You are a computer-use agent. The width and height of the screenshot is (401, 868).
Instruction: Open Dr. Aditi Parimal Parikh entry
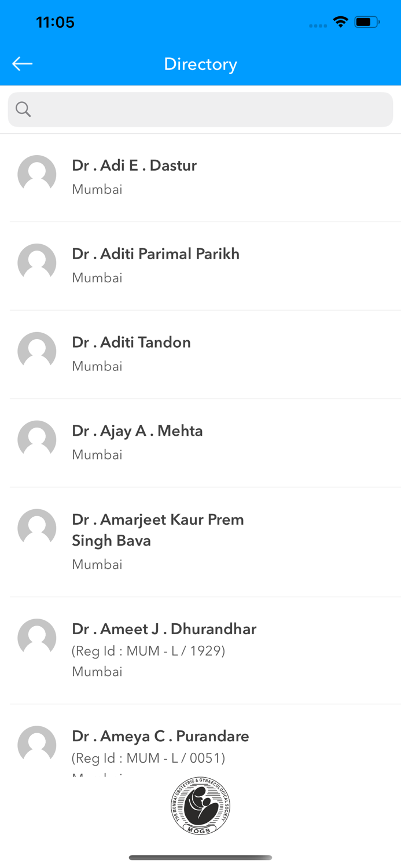click(156, 254)
